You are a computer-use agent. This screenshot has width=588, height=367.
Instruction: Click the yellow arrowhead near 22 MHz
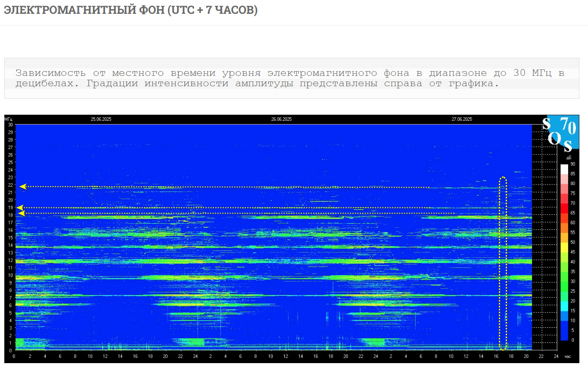23,186
